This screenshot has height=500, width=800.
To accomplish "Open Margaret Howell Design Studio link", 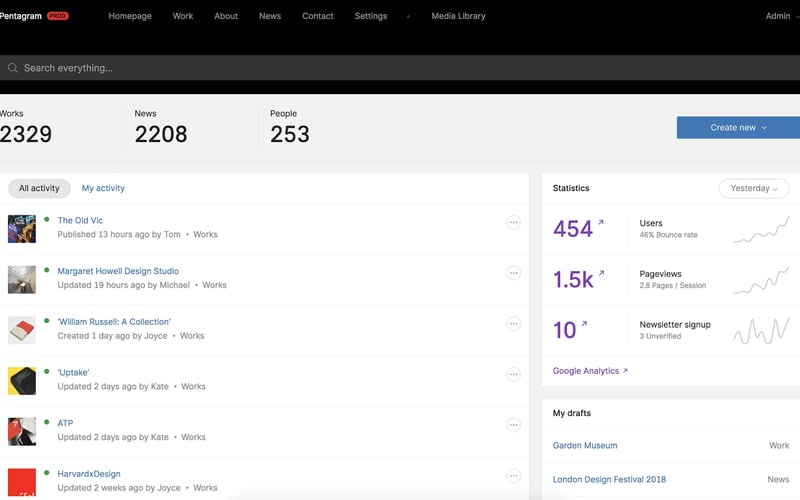I will (x=118, y=271).
